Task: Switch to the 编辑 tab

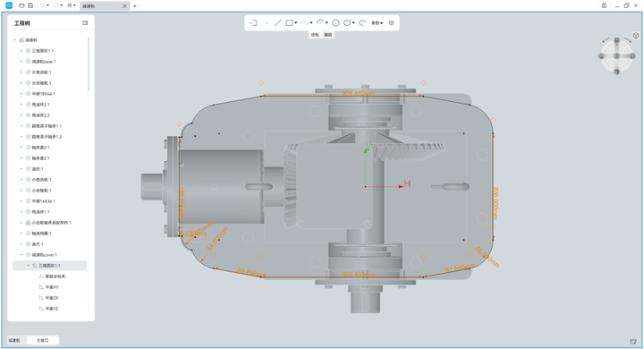Action: tap(327, 35)
